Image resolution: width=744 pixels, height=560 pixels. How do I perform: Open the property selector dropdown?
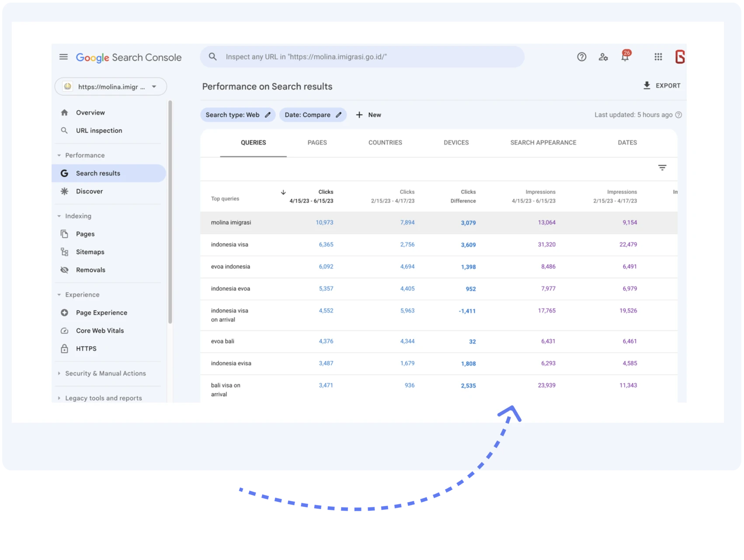coord(111,87)
